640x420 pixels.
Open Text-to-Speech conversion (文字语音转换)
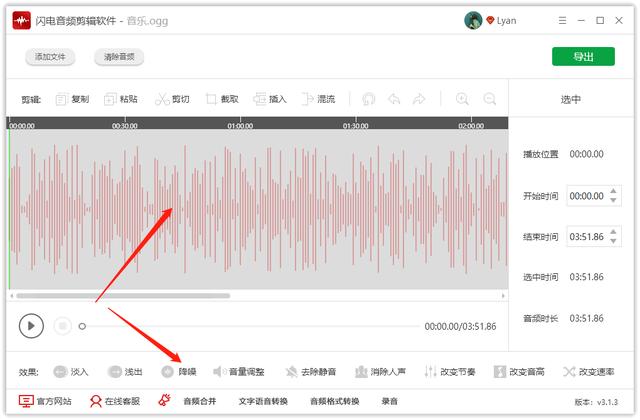[x=263, y=401]
